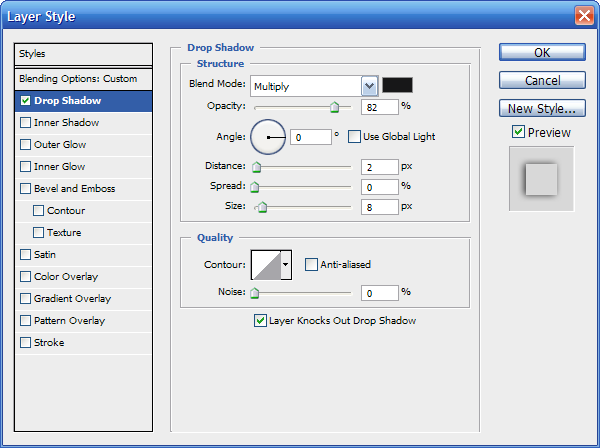The width and height of the screenshot is (600, 448).
Task: Expand the Contour picker arrow
Action: pos(286,265)
